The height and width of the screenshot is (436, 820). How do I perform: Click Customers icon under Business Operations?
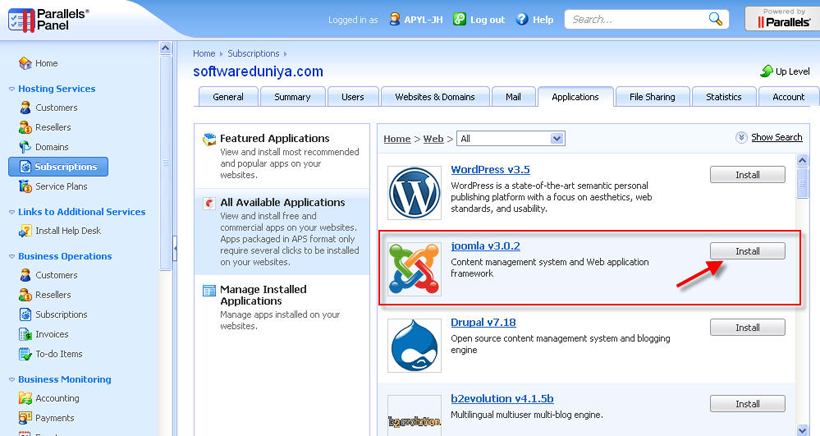(25, 275)
